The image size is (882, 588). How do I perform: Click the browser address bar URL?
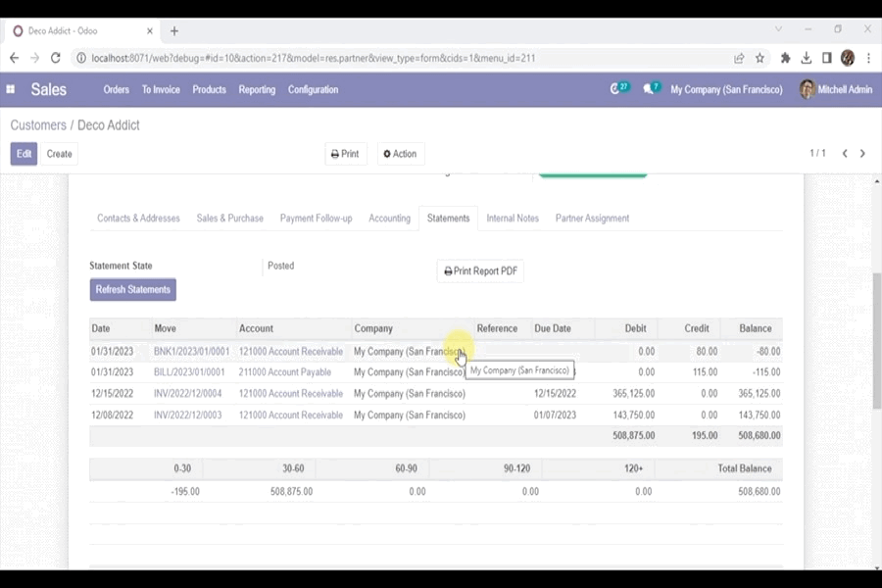point(314,58)
